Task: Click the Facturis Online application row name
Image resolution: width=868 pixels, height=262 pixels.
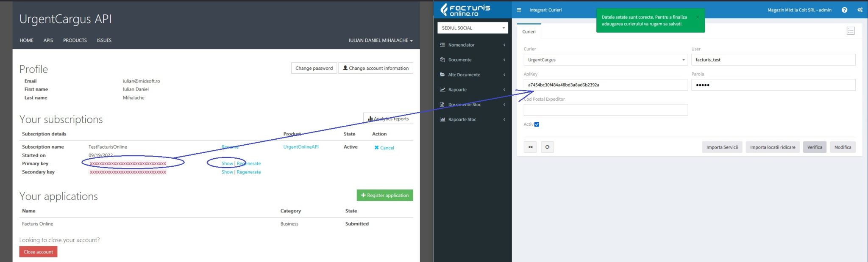Action: pyautogui.click(x=38, y=224)
